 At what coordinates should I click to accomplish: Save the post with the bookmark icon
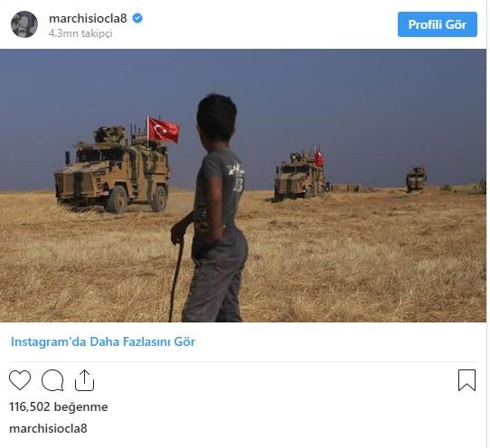tap(466, 380)
